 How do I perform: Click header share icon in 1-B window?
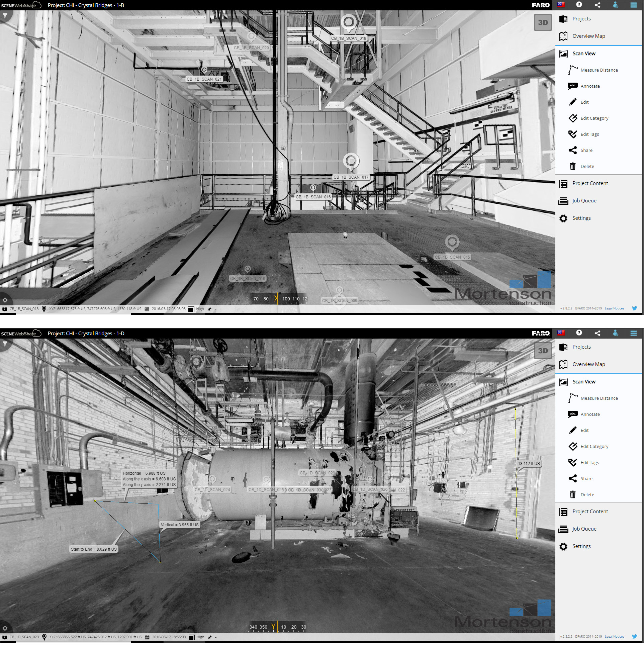597,5
